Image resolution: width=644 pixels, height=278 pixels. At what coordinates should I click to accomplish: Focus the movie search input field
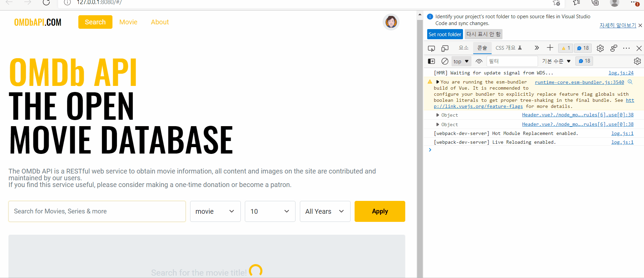(97, 211)
